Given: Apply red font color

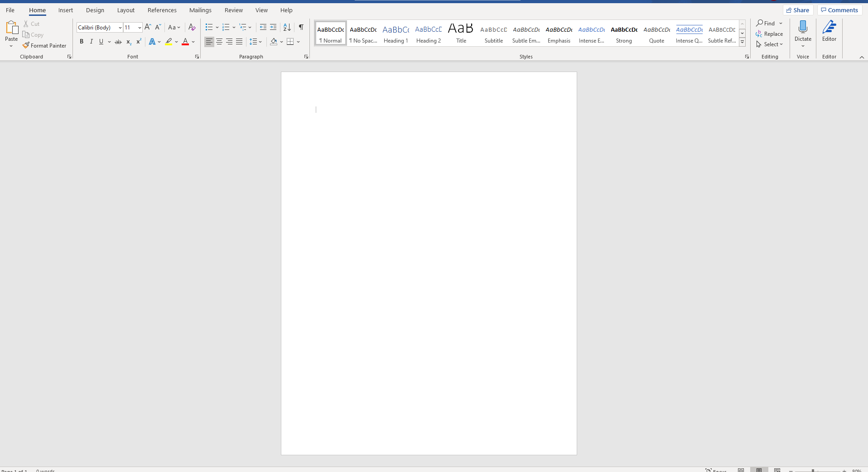Looking at the screenshot, I should [x=185, y=42].
